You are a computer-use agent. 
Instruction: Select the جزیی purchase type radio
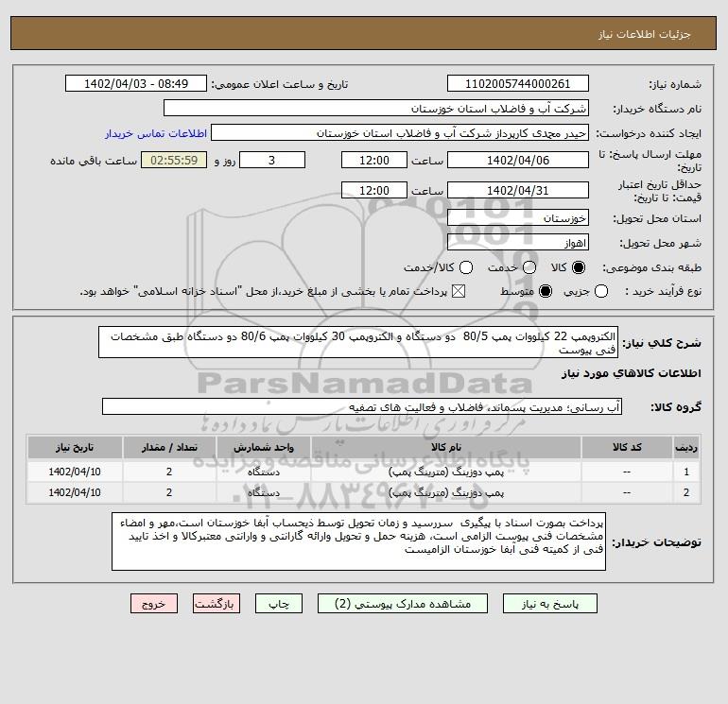[x=601, y=291]
